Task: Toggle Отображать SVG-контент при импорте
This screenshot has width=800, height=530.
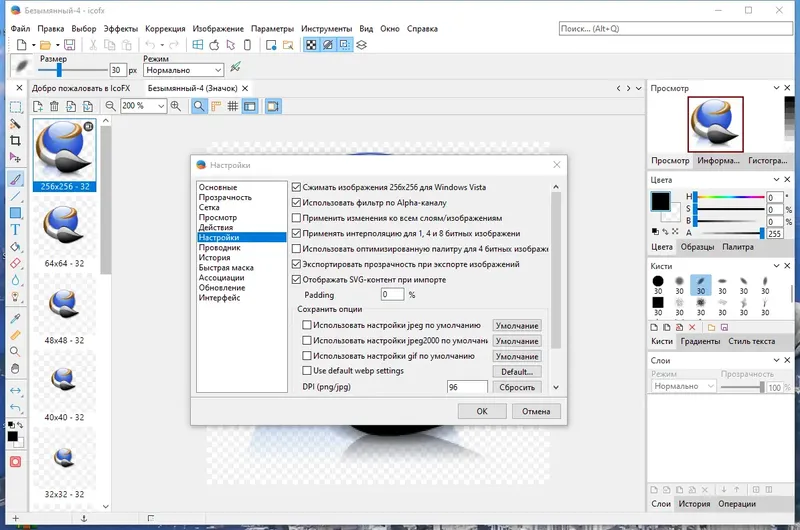Action: coord(296,279)
